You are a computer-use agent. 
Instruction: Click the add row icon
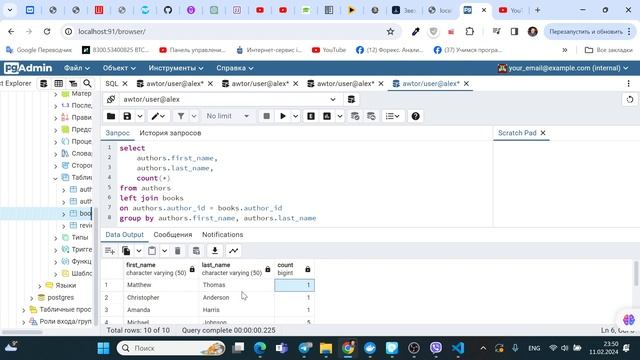110,251
